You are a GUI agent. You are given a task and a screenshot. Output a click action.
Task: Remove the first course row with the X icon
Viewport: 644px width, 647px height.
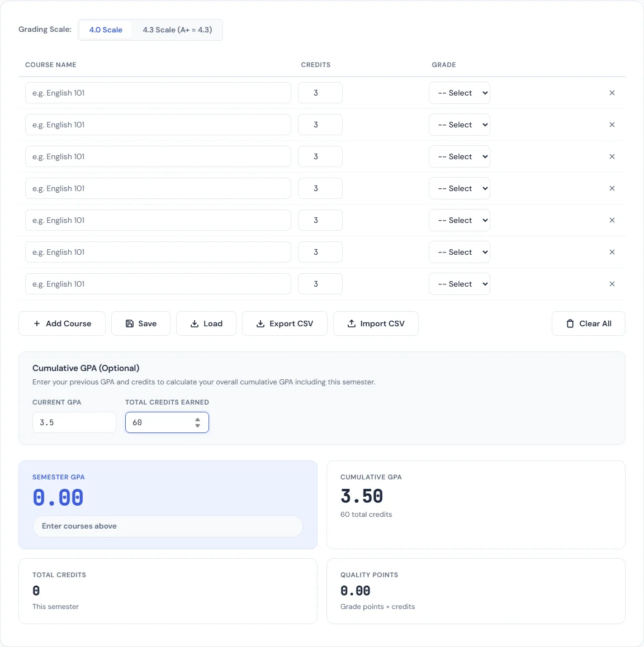coord(612,93)
